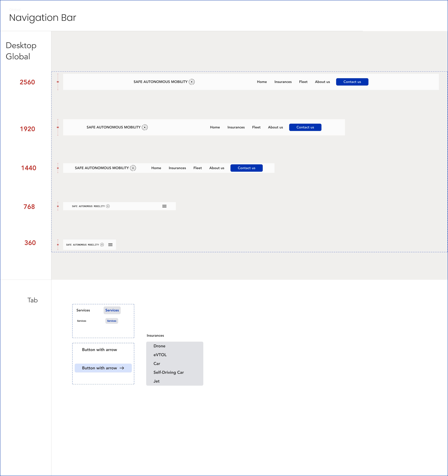Viewport: 448px width, 476px height.
Task: Select the small highlighted Services tab
Action: 112,321
